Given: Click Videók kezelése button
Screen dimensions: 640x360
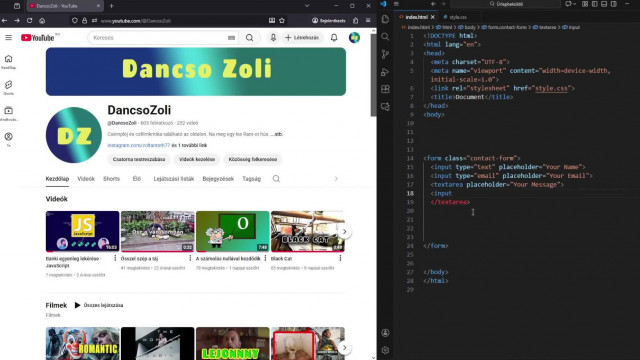Looking at the screenshot, I should [x=197, y=160].
